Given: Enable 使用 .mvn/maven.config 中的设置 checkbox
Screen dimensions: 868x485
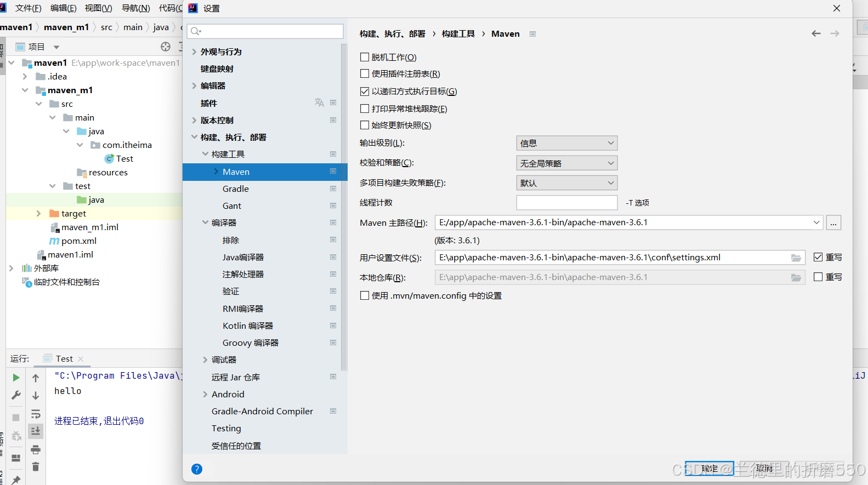Looking at the screenshot, I should pos(365,295).
